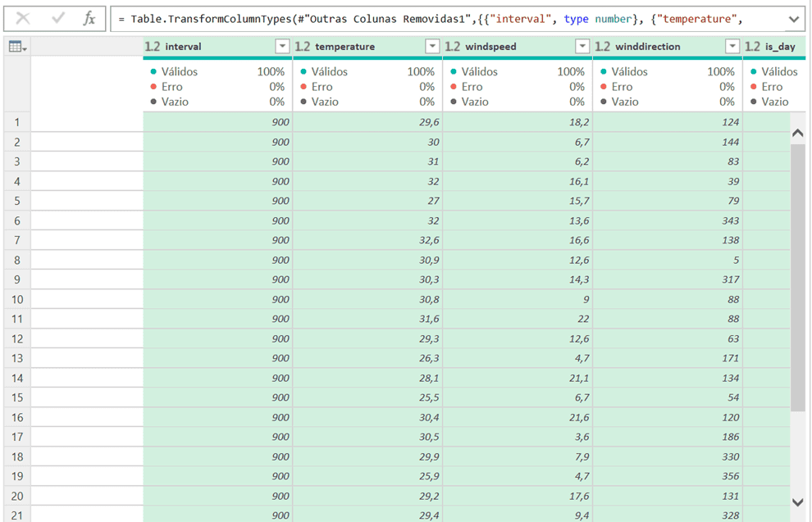The image size is (812, 522).
Task: Change data type icon of temperature column
Action: tap(302, 47)
